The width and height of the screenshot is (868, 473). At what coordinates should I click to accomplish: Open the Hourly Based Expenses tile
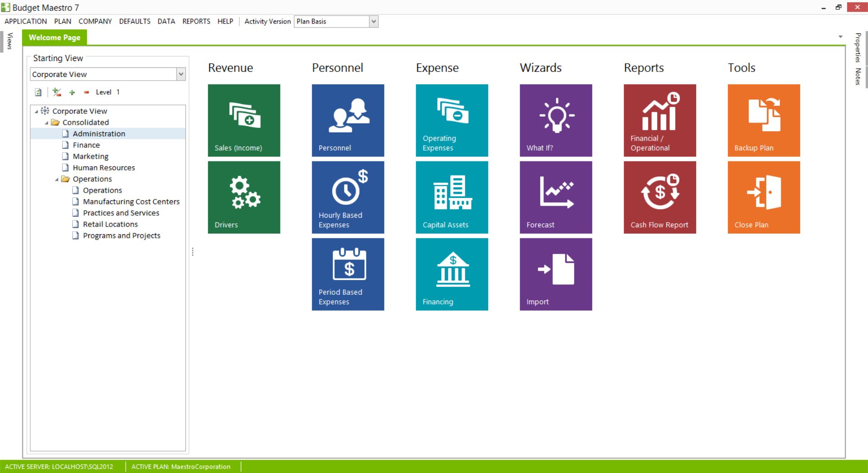tap(348, 197)
